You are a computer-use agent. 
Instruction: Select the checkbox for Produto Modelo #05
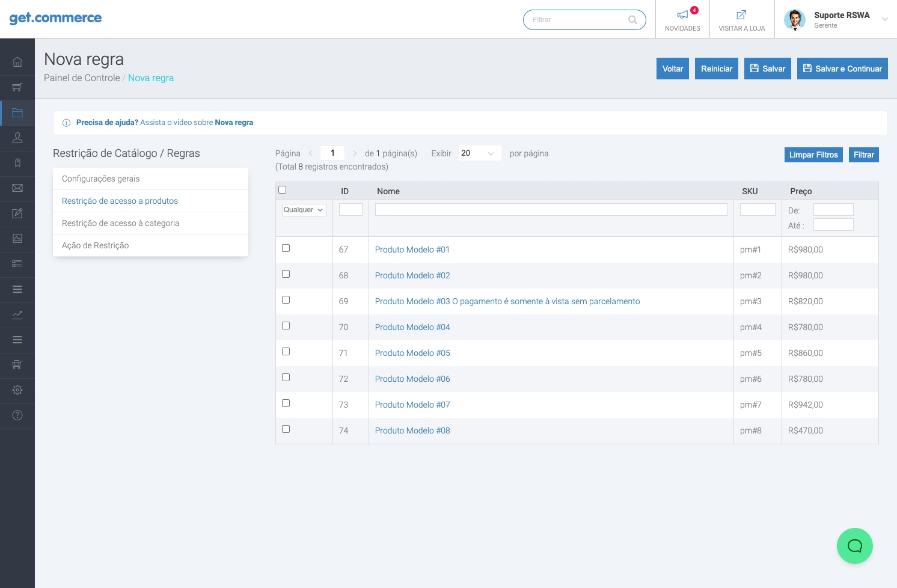pos(286,352)
